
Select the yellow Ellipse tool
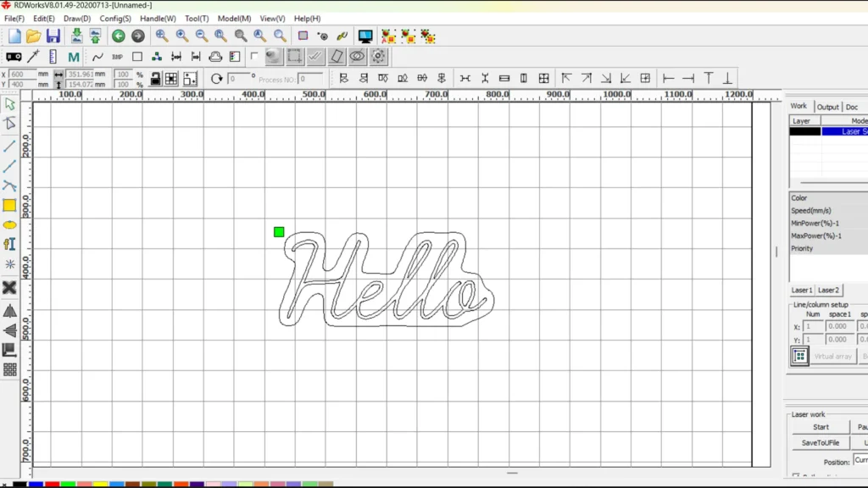10,225
